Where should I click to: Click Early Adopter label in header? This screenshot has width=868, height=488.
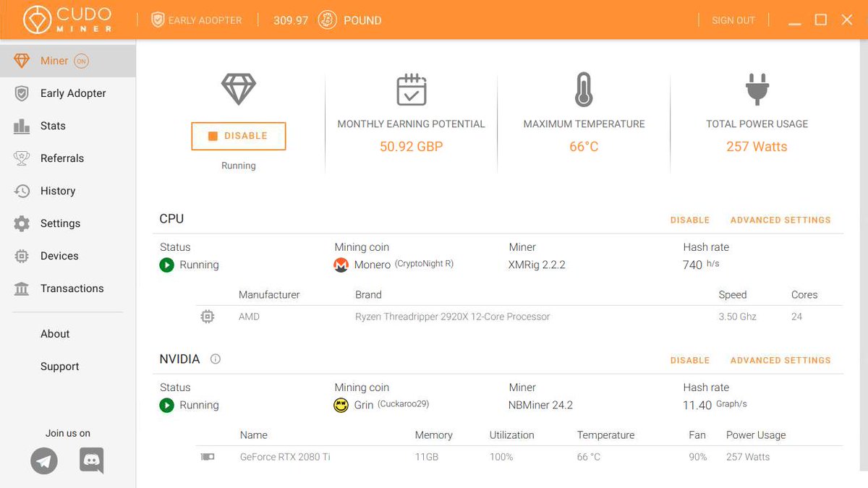[x=205, y=20]
